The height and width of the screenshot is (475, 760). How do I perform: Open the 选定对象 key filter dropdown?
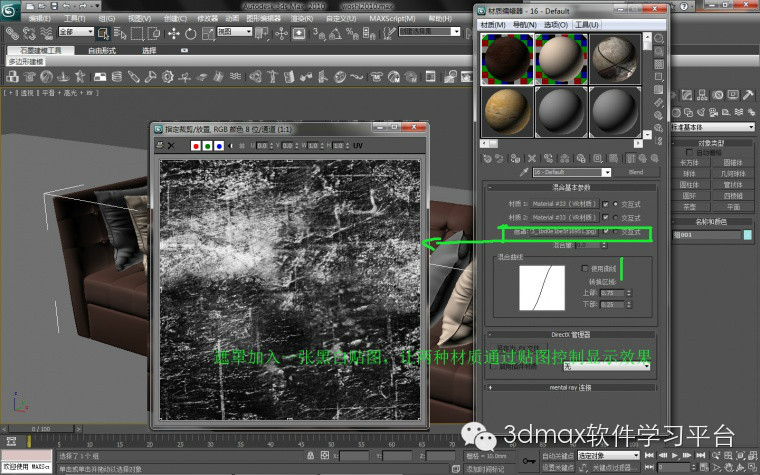point(609,455)
